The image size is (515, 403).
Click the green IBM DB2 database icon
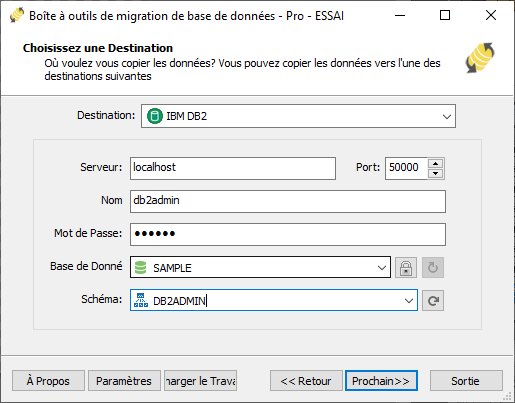(155, 116)
